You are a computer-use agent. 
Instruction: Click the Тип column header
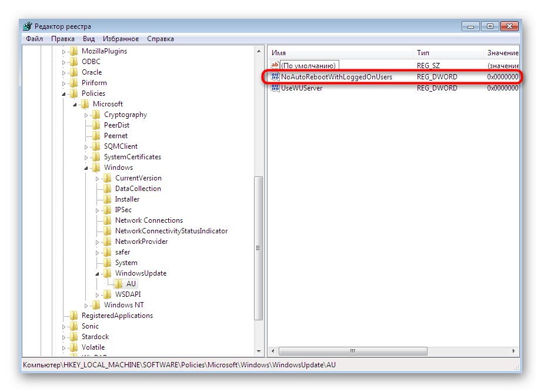pos(448,53)
